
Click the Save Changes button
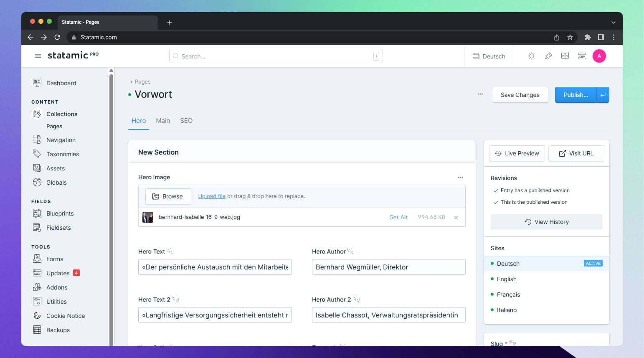520,95
